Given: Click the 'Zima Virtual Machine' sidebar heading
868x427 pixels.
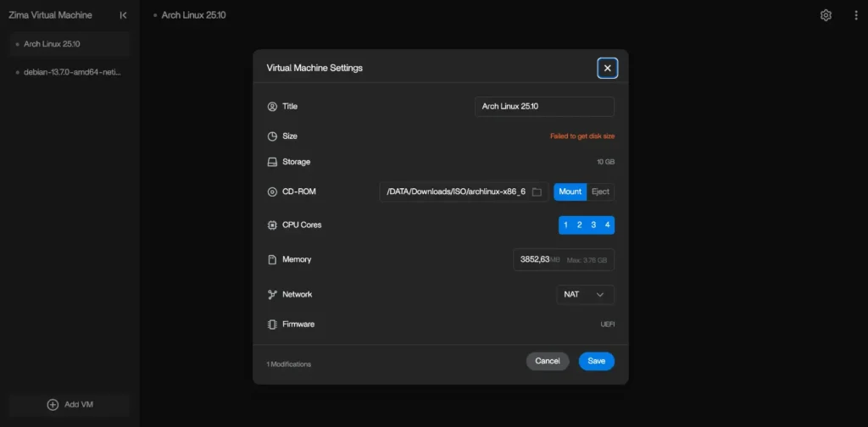Looking at the screenshot, I should 50,15.
